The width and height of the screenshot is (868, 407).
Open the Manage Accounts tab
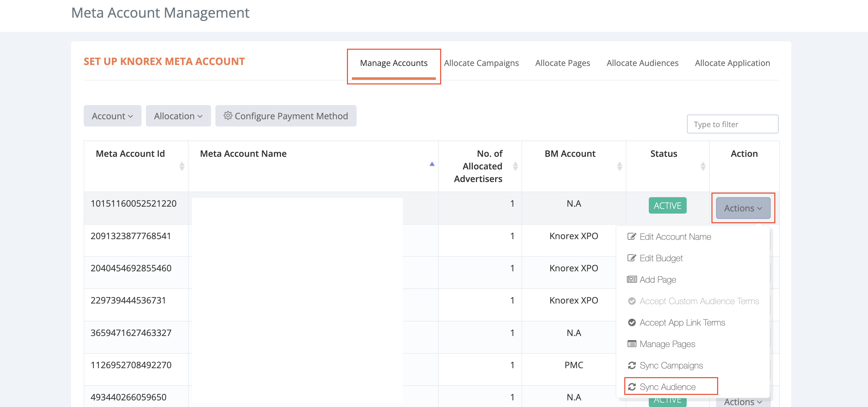(x=394, y=63)
